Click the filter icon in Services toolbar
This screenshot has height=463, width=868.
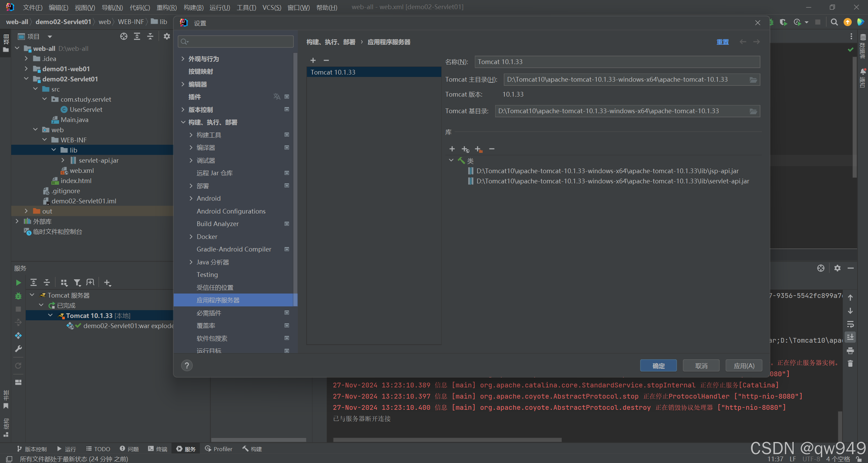(77, 282)
